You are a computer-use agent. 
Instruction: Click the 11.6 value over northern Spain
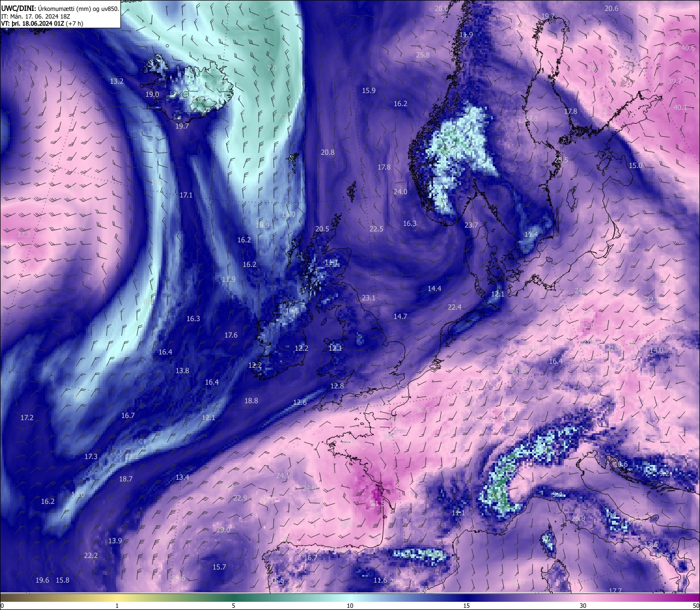[x=380, y=580]
